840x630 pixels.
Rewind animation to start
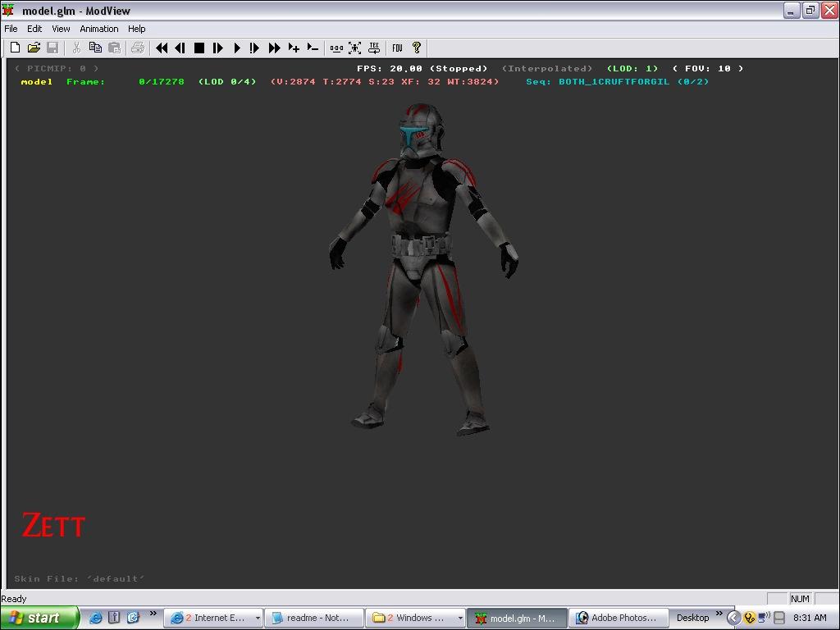(162, 48)
